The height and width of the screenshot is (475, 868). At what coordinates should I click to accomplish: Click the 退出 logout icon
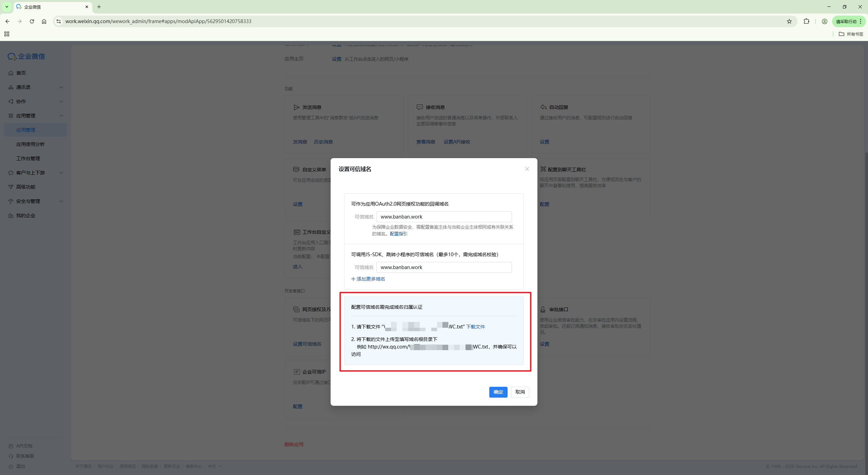[11, 466]
